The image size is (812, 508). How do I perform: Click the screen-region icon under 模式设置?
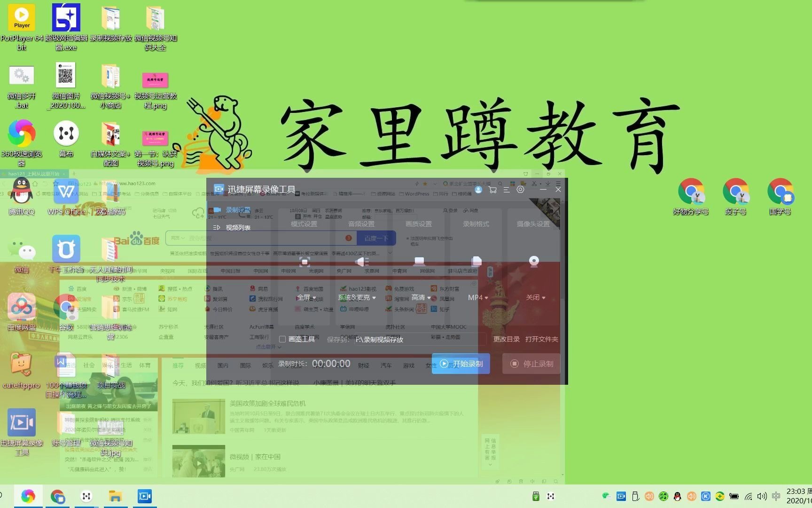point(304,262)
